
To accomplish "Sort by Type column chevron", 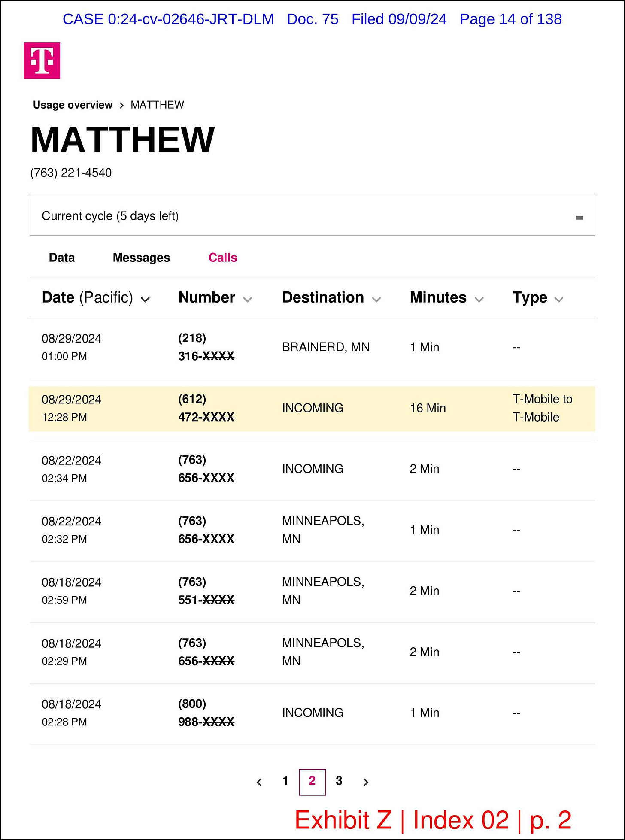I will point(558,300).
